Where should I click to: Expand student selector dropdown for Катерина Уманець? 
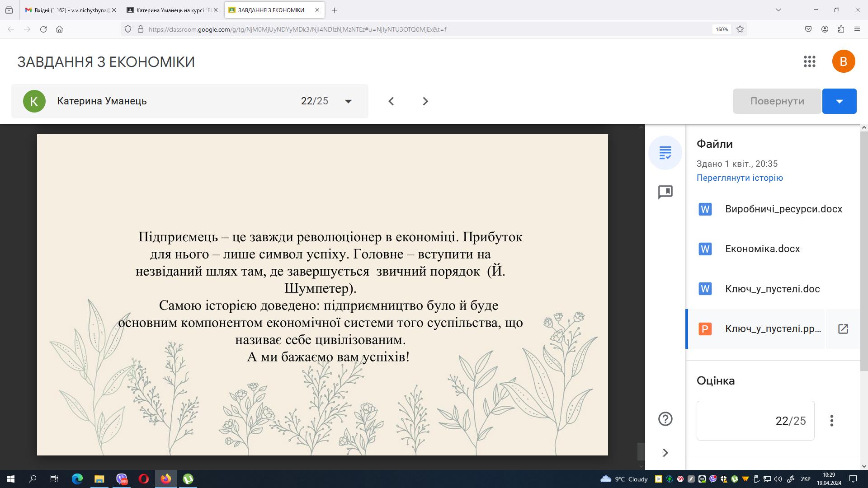pyautogui.click(x=348, y=101)
